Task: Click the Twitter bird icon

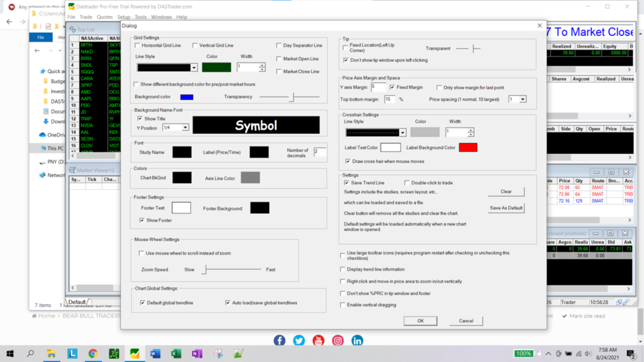Action: pyautogui.click(x=299, y=340)
